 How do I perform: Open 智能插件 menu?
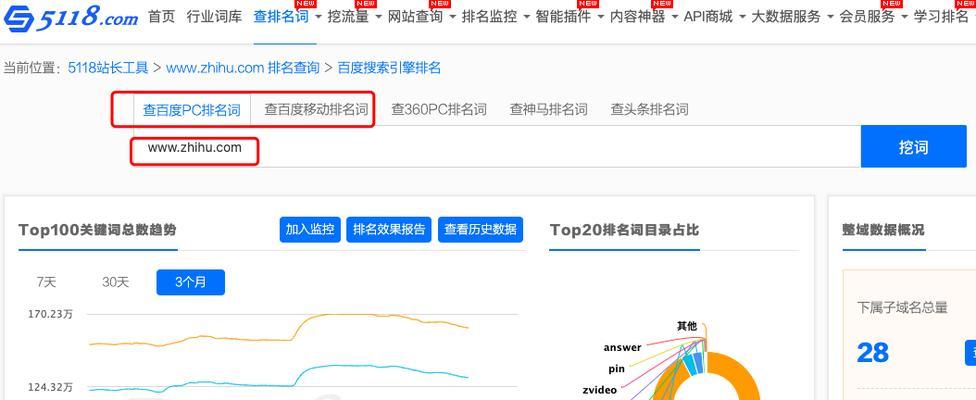tap(563, 17)
